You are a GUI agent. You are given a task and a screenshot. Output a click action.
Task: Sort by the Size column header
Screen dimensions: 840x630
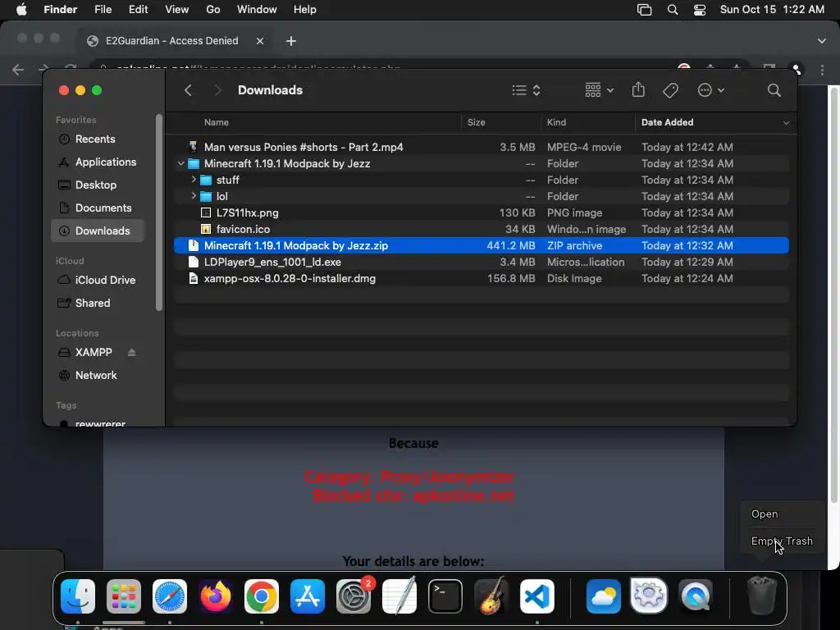[476, 123]
